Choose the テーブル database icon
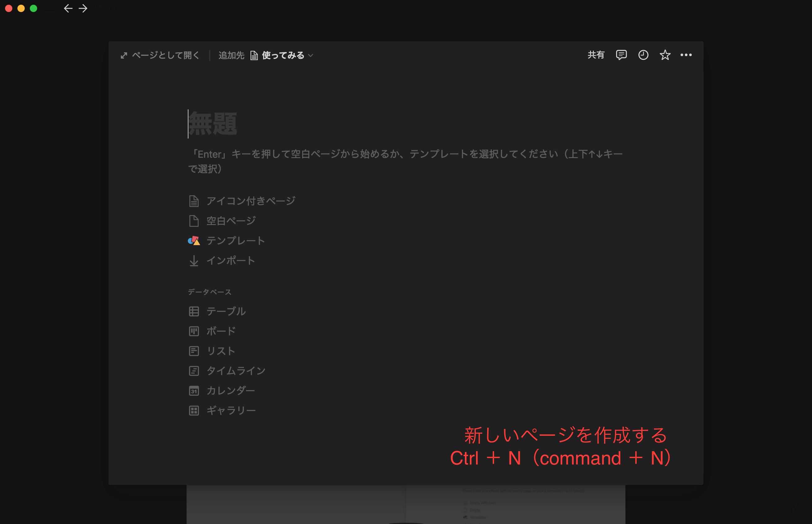Viewport: 812px width, 524px height. pyautogui.click(x=194, y=311)
